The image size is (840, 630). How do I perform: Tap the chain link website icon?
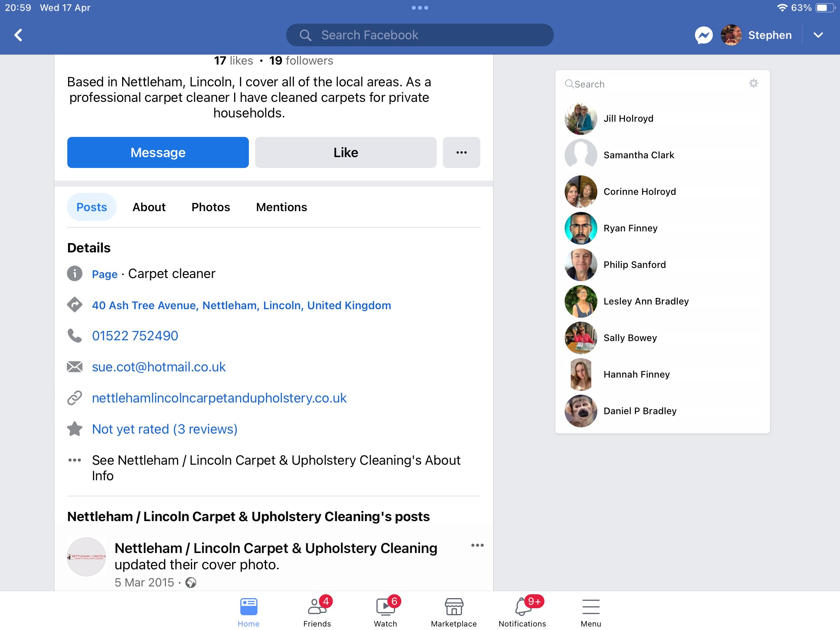(75, 398)
